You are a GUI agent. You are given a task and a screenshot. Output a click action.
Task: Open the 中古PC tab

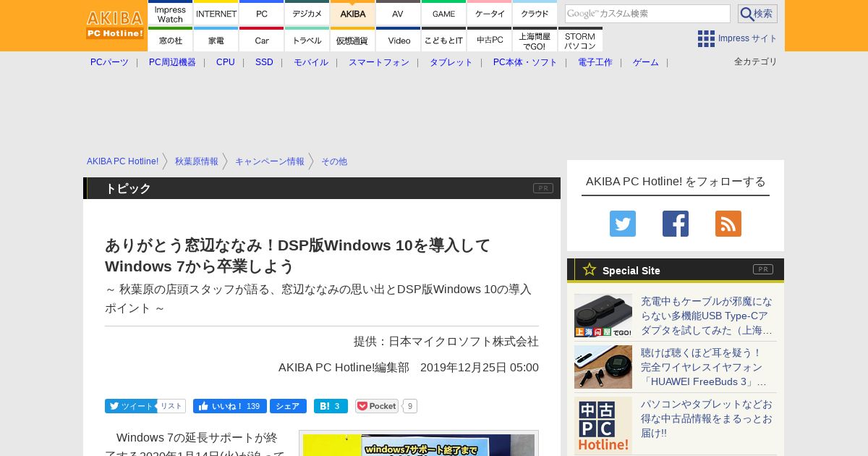(x=490, y=39)
